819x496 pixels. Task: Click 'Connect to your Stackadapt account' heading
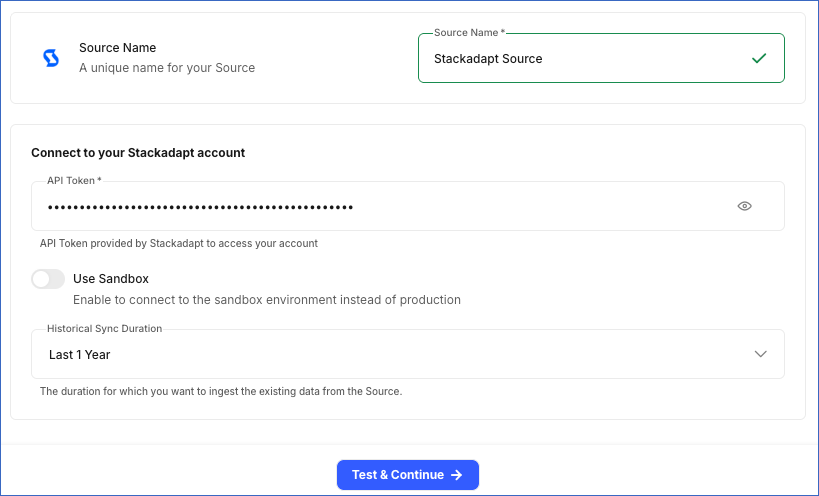138,152
